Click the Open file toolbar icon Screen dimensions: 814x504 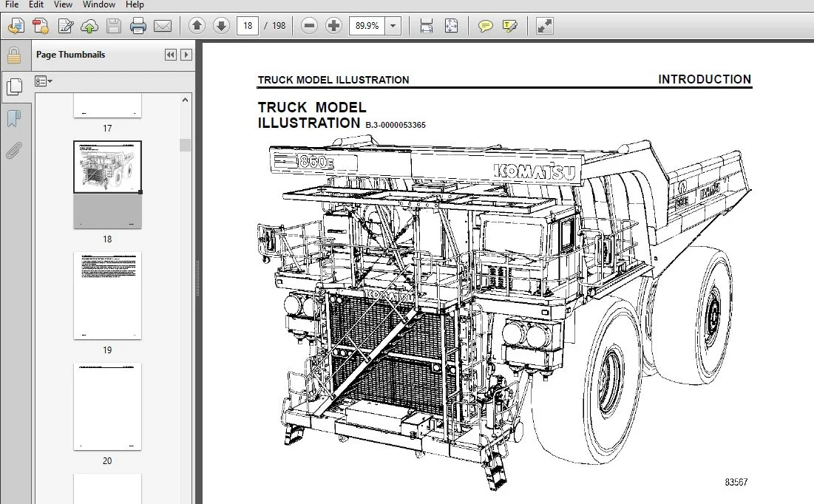click(x=16, y=25)
